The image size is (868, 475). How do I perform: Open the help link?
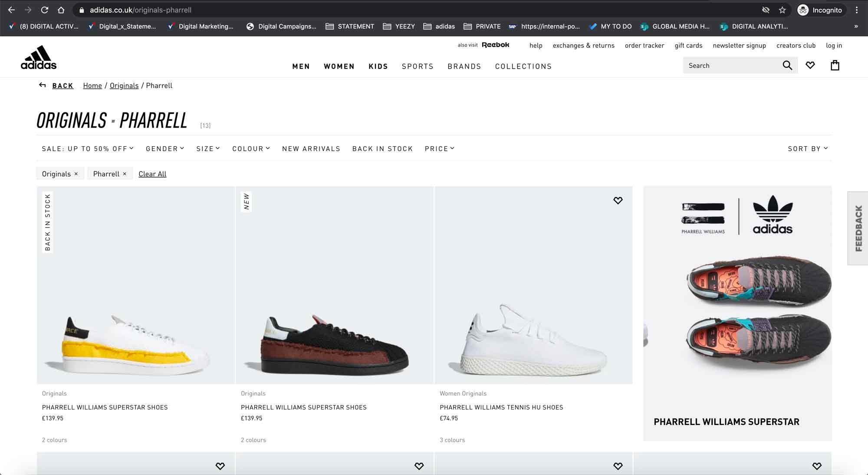tap(536, 46)
